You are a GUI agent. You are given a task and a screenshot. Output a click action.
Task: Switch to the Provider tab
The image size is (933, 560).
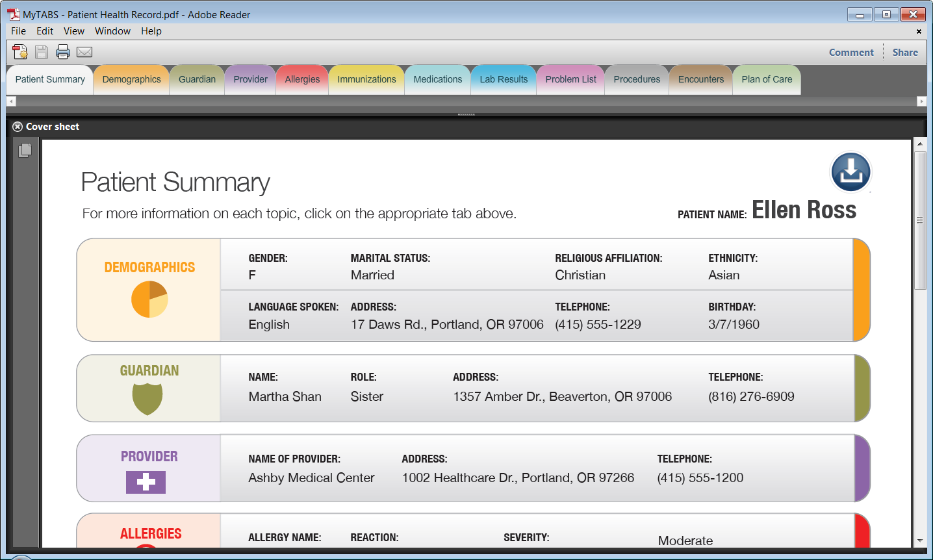tap(250, 80)
